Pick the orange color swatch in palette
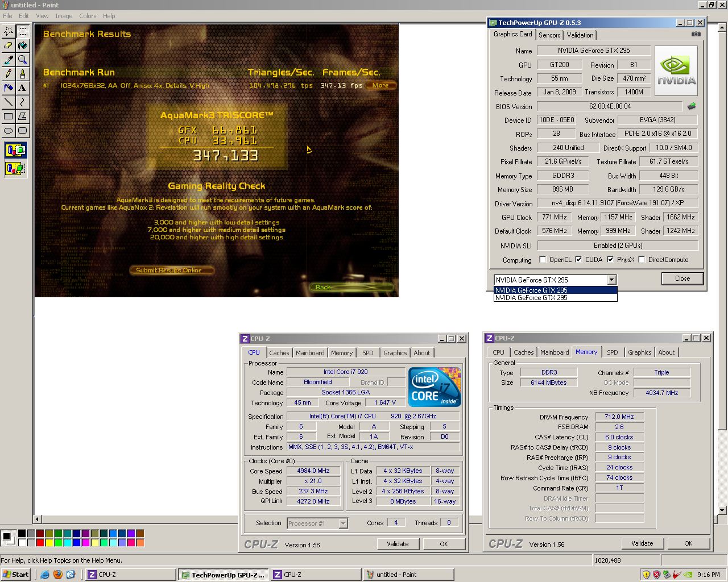Viewport: 728px width, 582px height. (140, 543)
